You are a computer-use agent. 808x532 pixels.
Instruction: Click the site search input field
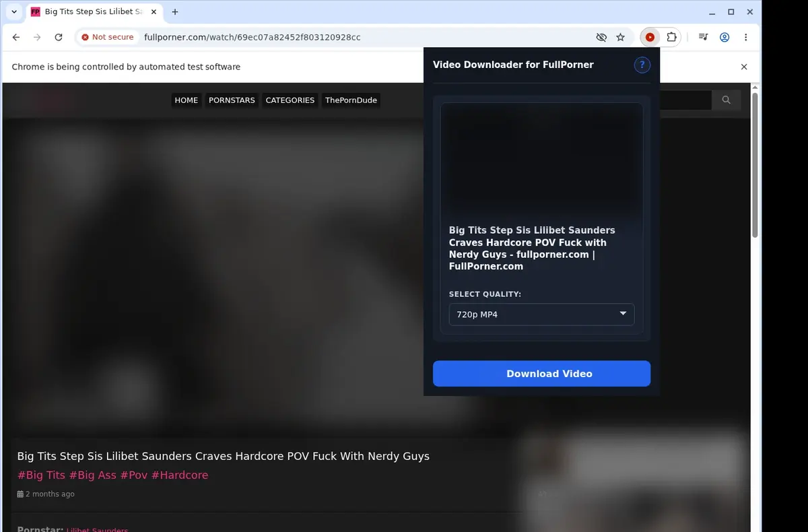coord(685,100)
